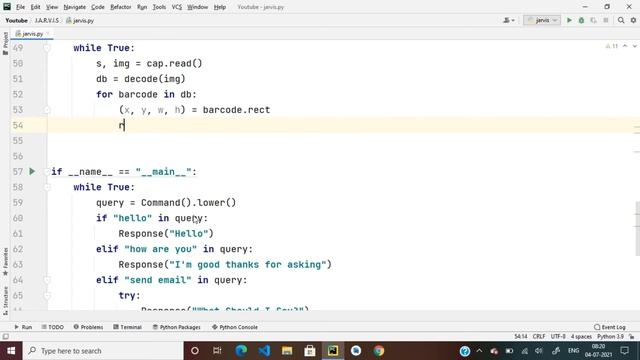Click the PyCharm taskbar icon
This screenshot has width=640, height=360.
(x=333, y=351)
